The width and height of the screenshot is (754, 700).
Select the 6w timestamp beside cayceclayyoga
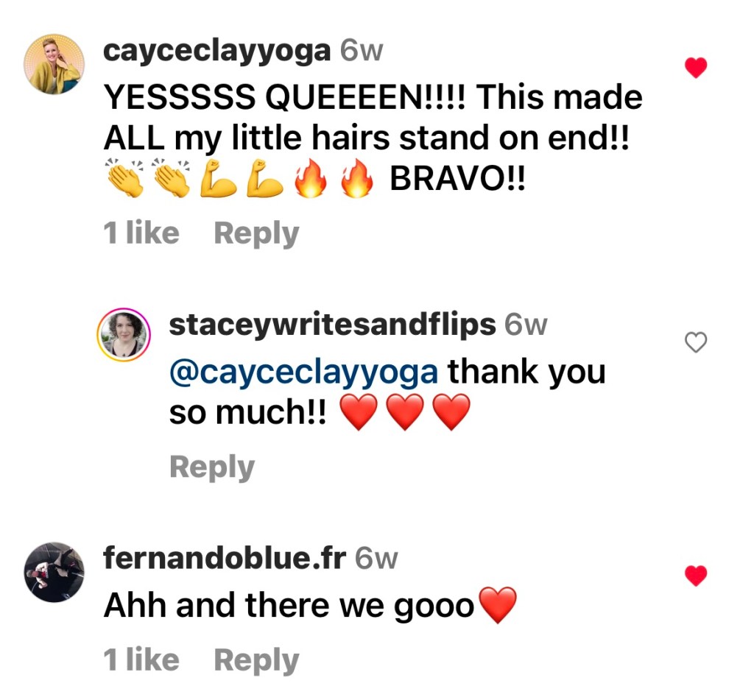point(361,51)
